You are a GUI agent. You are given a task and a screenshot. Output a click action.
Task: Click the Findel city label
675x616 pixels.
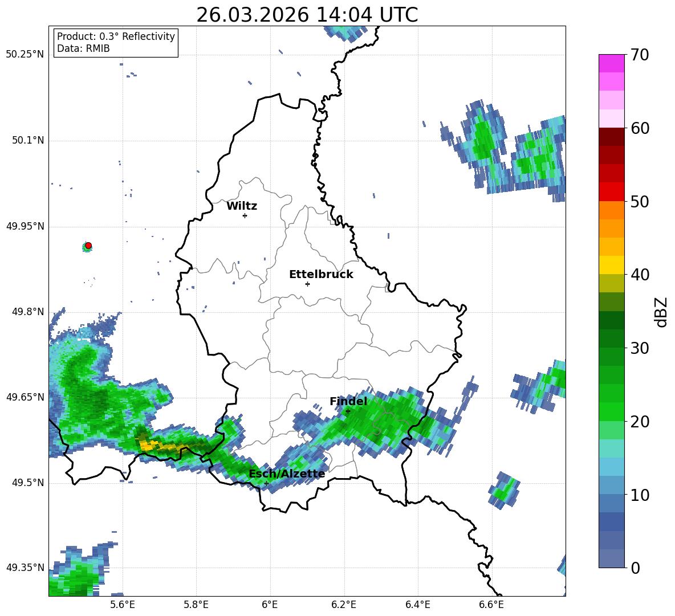[348, 401]
